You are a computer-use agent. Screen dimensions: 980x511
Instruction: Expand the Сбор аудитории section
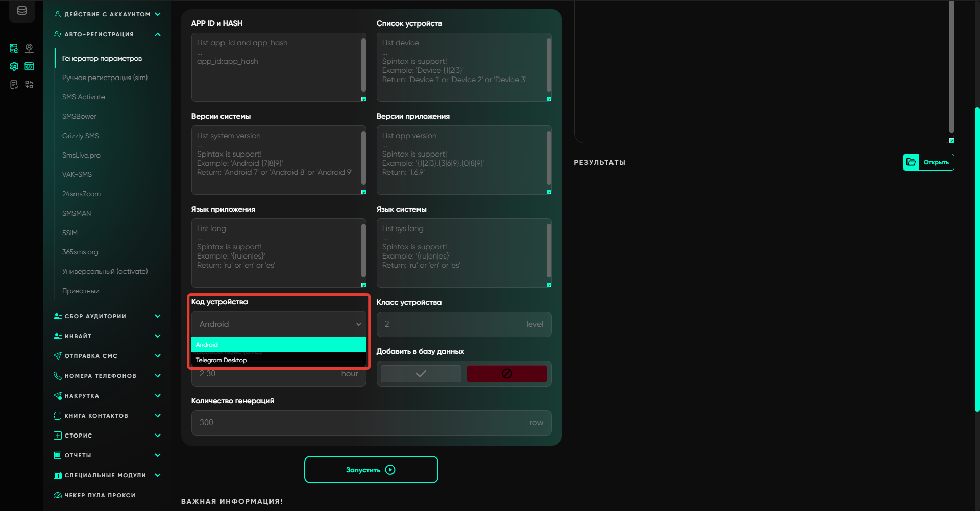pos(158,316)
